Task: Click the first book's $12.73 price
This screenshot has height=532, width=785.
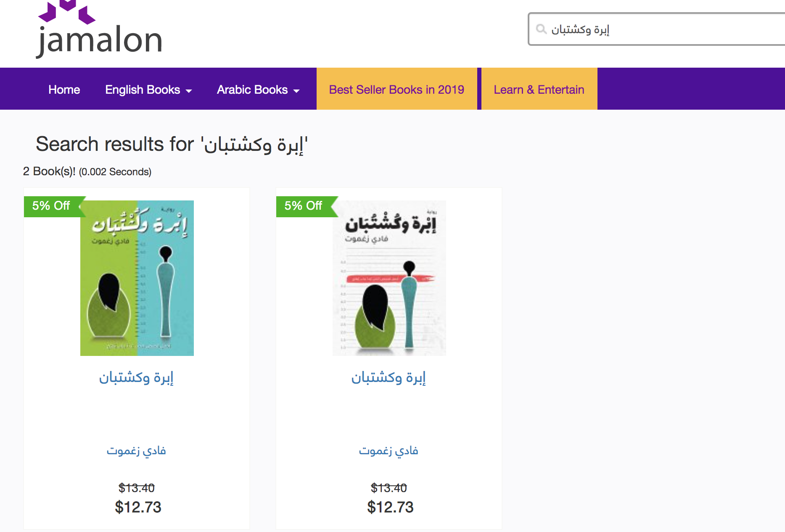Action: click(x=138, y=507)
